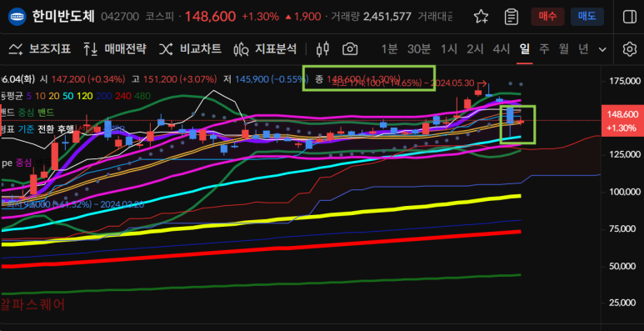Open 지표분석 indicator analysis tool
The width and height of the screenshot is (644, 331).
[265, 49]
